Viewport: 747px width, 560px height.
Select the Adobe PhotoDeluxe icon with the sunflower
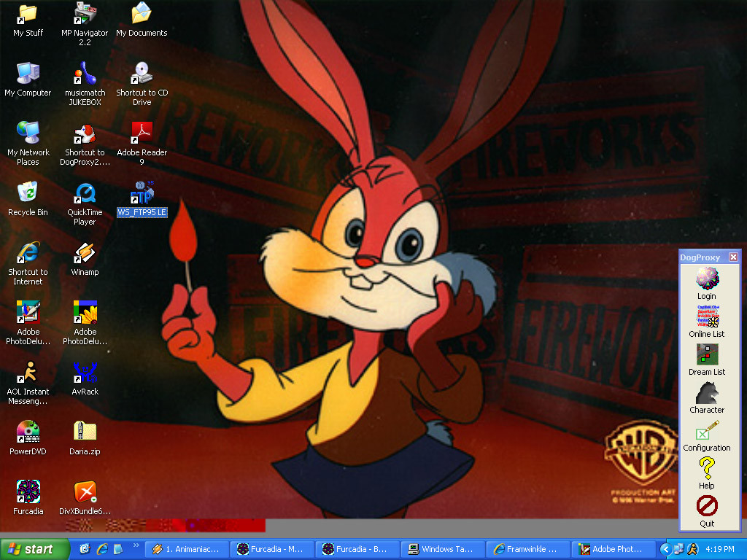85,323
